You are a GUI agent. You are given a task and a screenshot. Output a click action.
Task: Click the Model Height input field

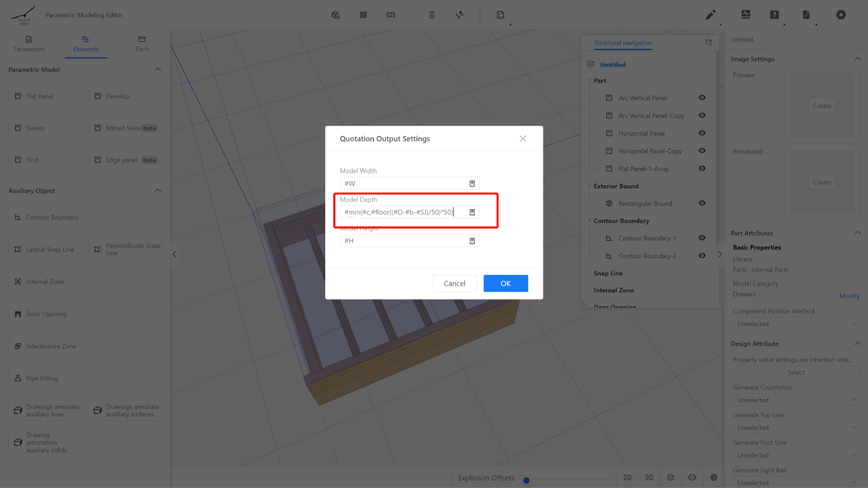click(x=404, y=241)
